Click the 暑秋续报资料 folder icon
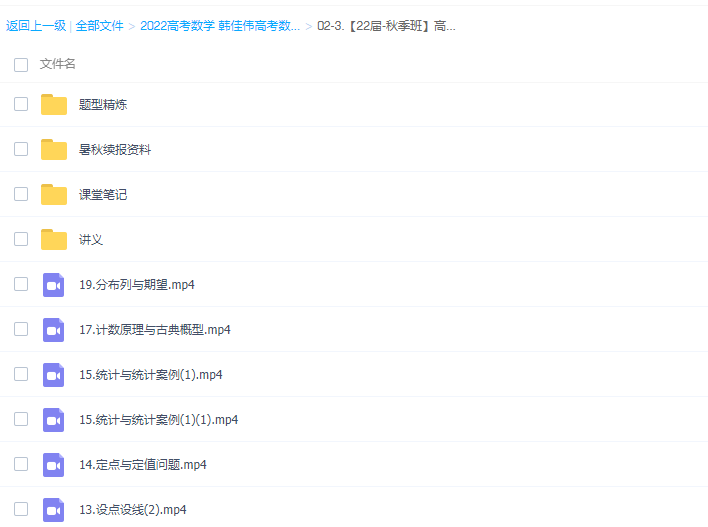This screenshot has width=708, height=527. pyautogui.click(x=54, y=149)
